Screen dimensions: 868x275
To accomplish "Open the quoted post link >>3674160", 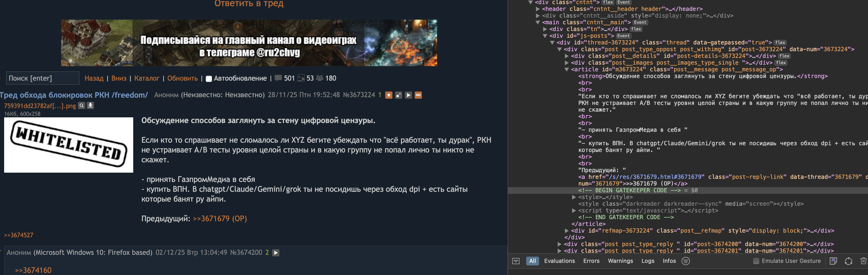I will pos(33,270).
